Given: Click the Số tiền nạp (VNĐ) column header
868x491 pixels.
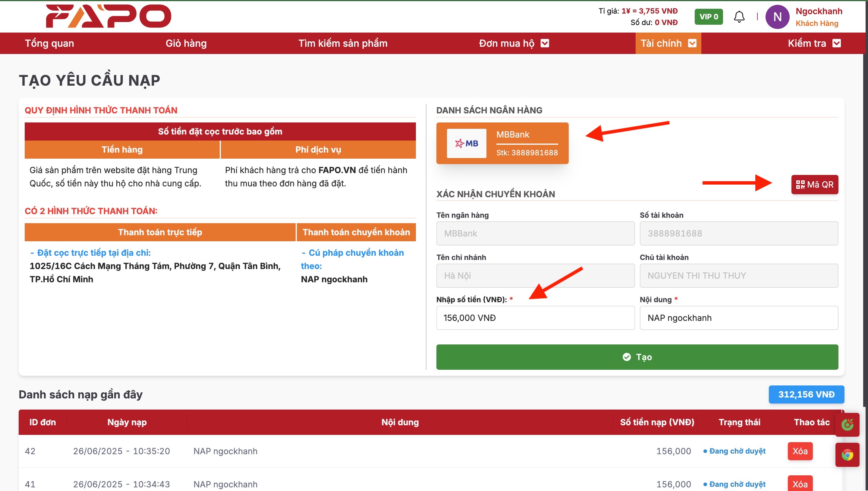Looking at the screenshot, I should point(657,422).
